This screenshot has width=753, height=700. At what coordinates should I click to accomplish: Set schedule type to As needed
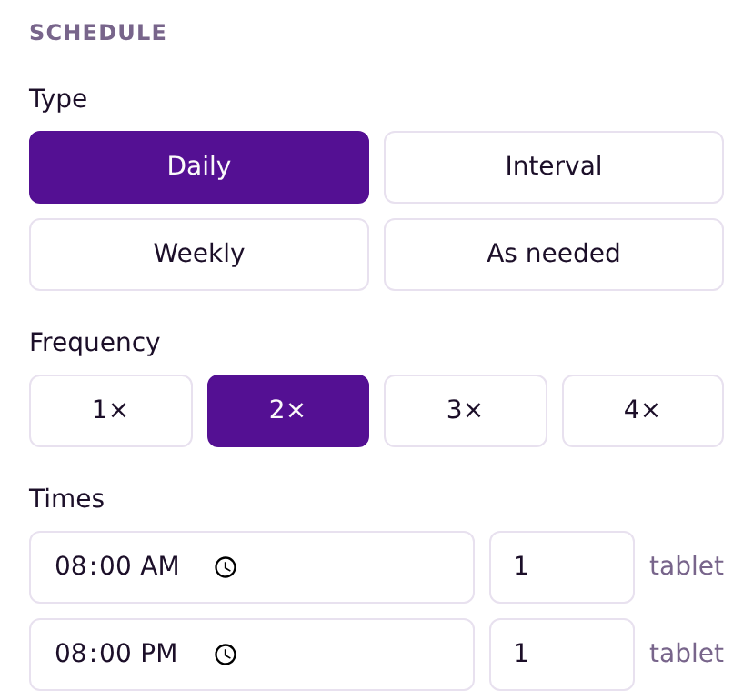[554, 255]
